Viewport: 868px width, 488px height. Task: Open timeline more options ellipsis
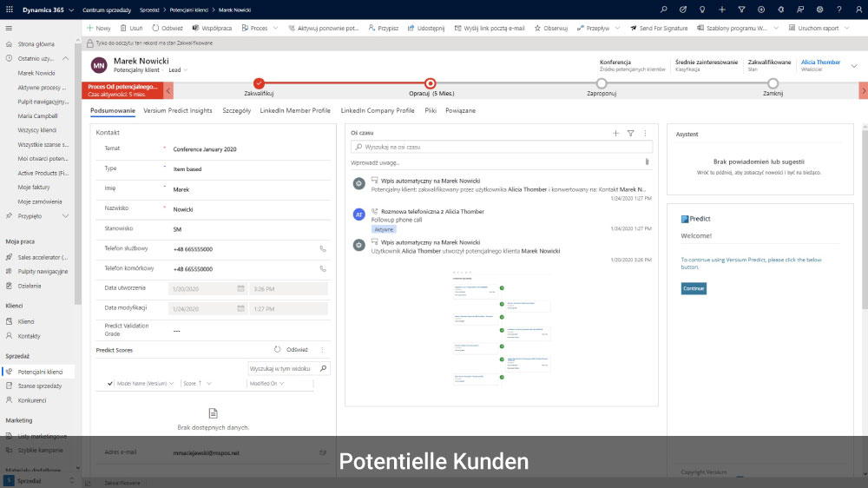pos(645,133)
